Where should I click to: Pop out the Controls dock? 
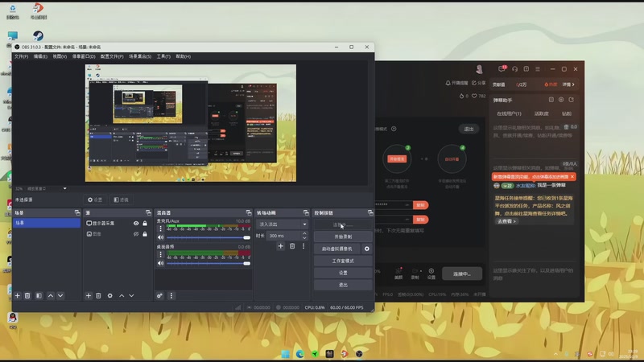tap(370, 212)
